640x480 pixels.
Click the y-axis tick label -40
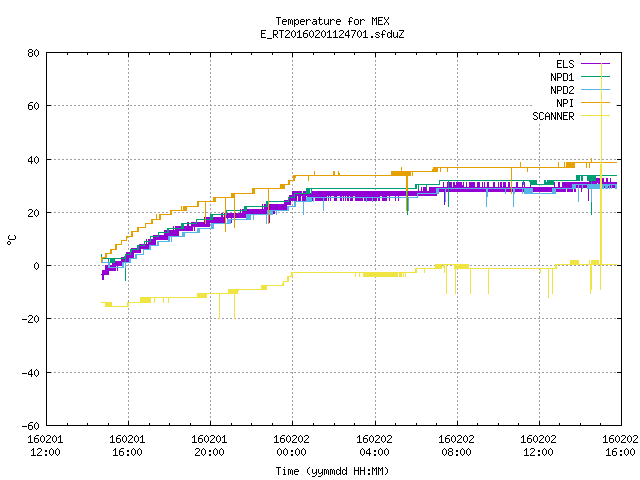tap(31, 373)
